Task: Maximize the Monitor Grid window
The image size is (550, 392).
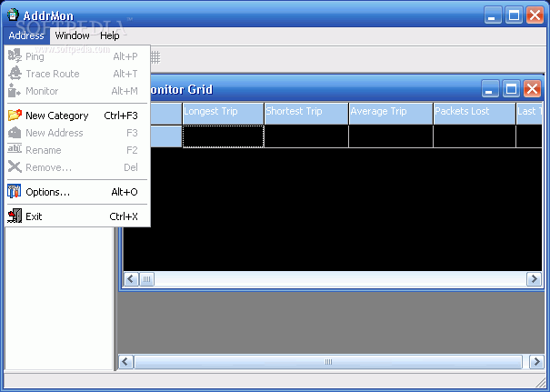Action: click(511, 88)
